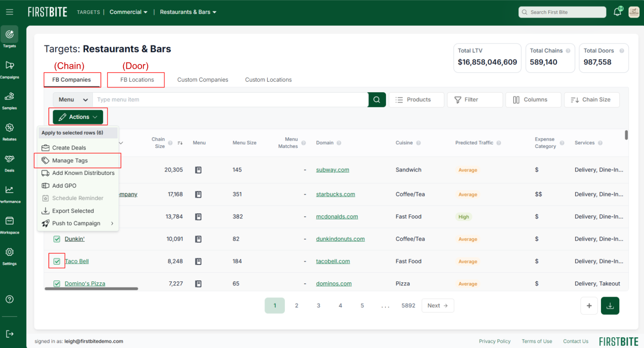
Task: Click the Type menu item search field
Action: click(x=230, y=99)
